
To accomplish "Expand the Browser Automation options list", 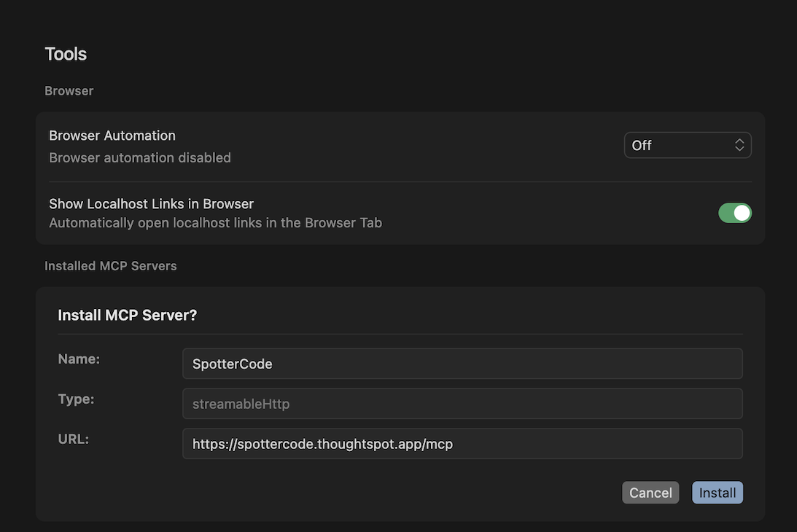I will [x=686, y=145].
